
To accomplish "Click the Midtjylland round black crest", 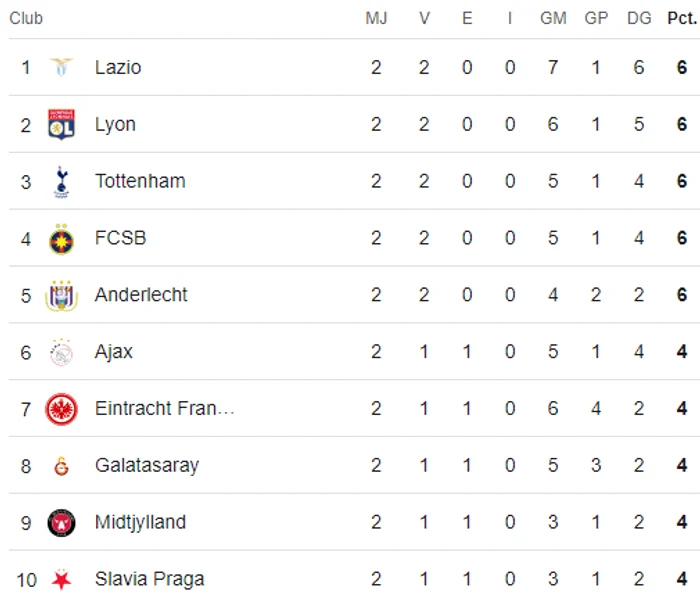I will pos(61,523).
